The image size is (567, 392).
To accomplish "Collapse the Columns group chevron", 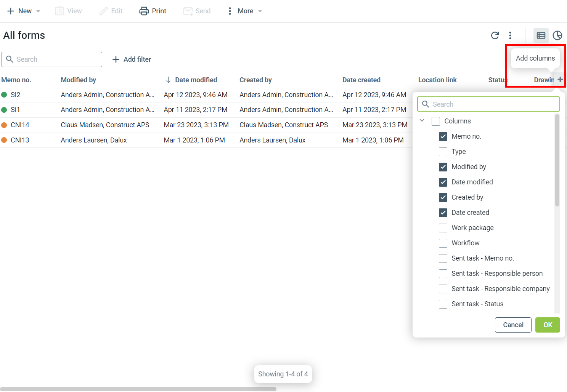I will click(x=422, y=121).
